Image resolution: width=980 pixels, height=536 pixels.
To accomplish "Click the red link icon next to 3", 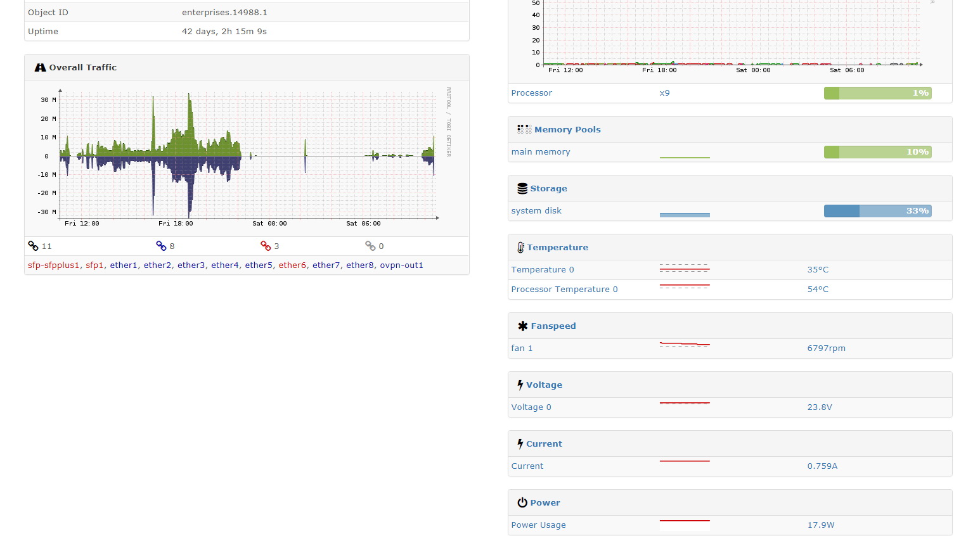I will [x=266, y=246].
